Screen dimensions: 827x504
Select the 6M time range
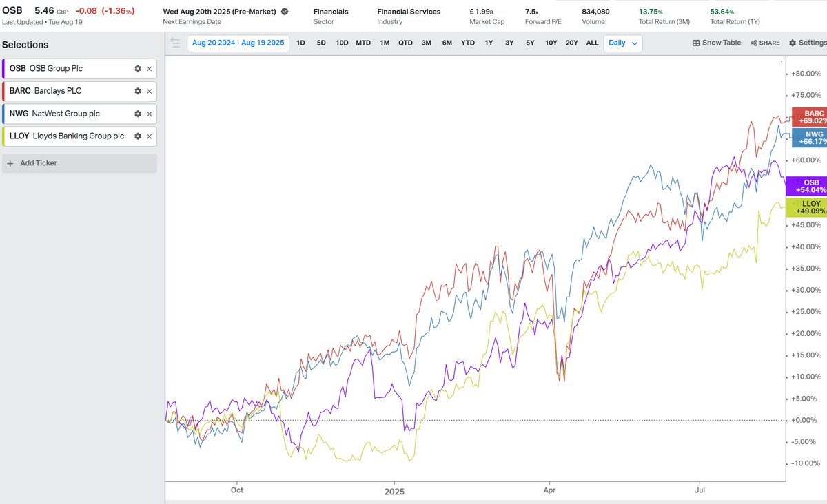click(447, 43)
